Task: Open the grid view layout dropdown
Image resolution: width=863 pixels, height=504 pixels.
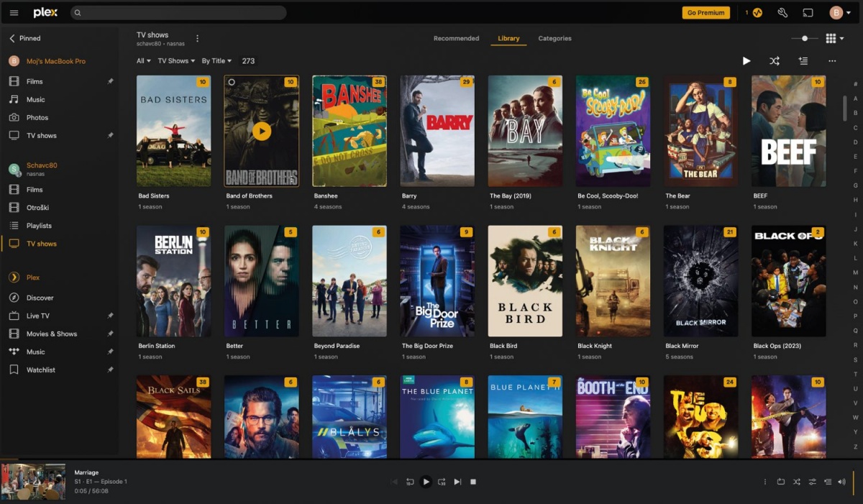Action: point(834,38)
